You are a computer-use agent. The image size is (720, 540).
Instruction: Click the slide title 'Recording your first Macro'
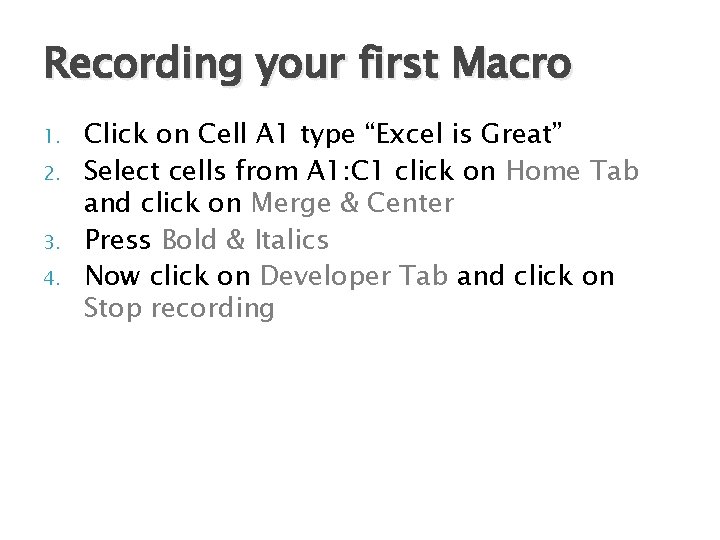307,66
